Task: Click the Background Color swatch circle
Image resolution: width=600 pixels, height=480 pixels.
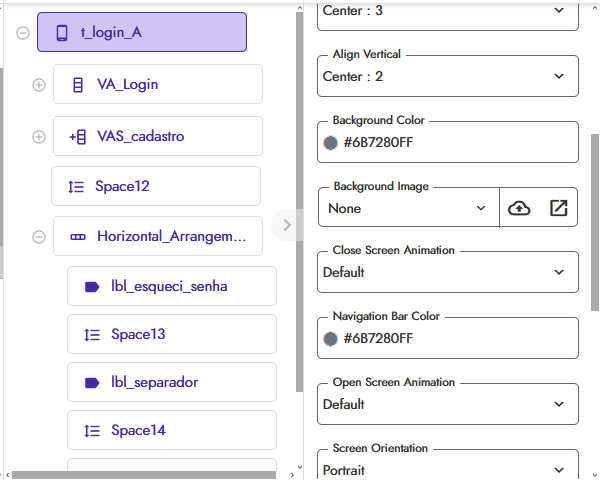Action: (331, 143)
